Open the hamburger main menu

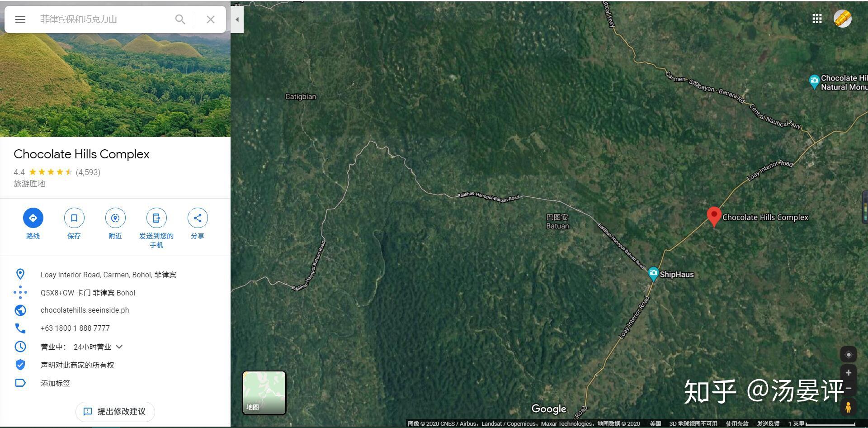[20, 19]
